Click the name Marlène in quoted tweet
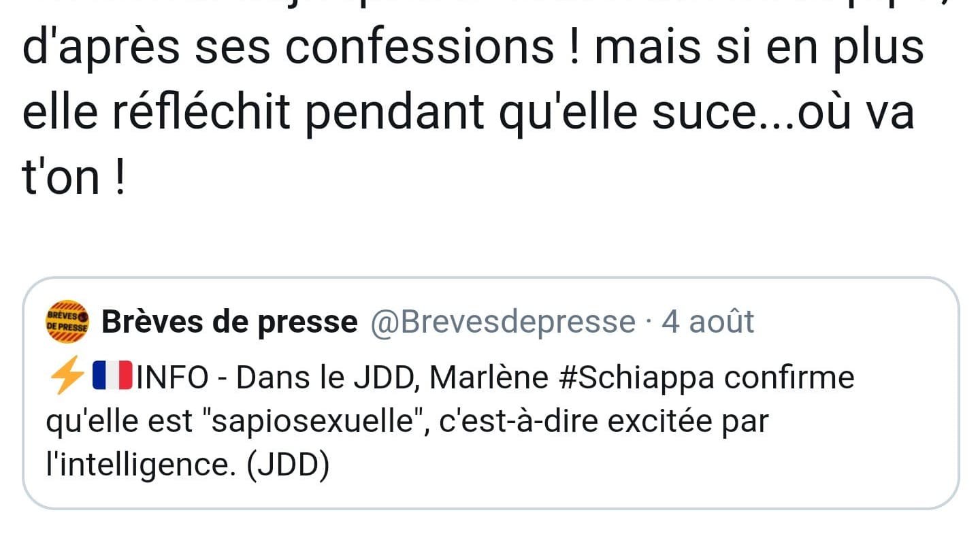This screenshot has width=980, height=551. point(489,378)
